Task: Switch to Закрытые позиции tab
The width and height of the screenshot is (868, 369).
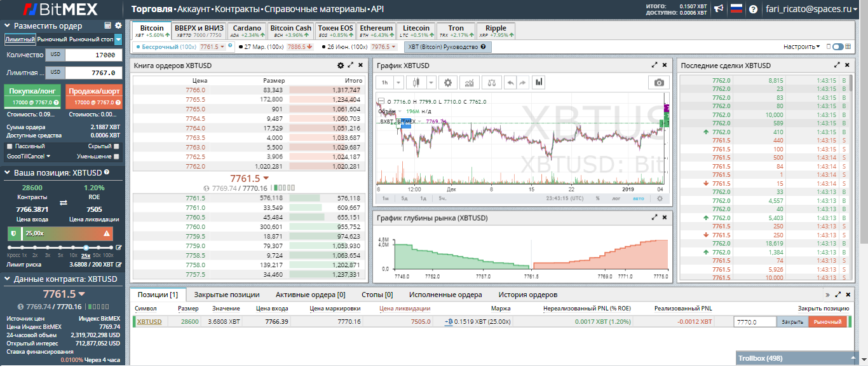Action: point(227,295)
